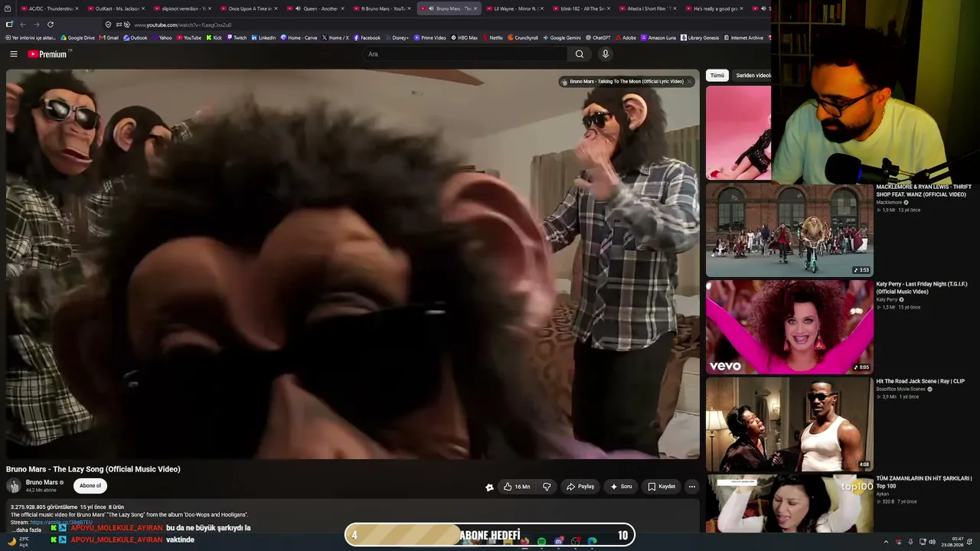
Task: Open the Gmail bookmark
Action: (109, 37)
